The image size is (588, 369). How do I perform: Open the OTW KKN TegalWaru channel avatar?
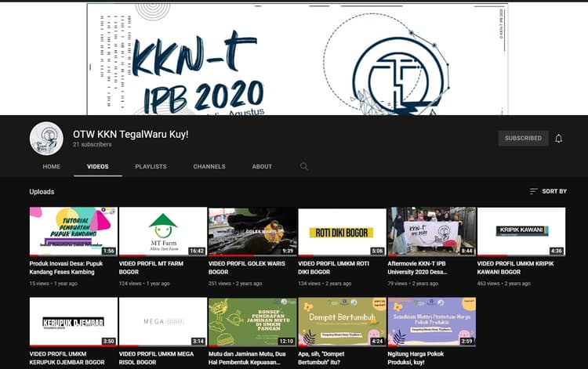(46, 138)
